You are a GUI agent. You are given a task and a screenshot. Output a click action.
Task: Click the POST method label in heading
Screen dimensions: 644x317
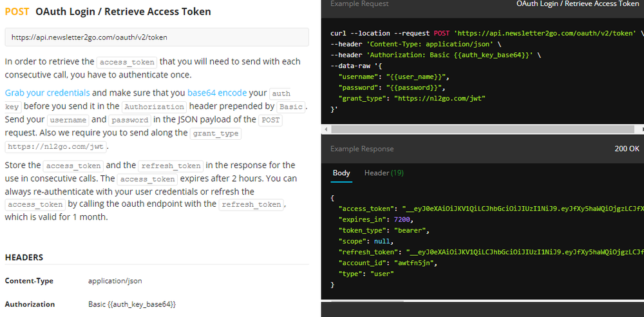pyautogui.click(x=17, y=12)
